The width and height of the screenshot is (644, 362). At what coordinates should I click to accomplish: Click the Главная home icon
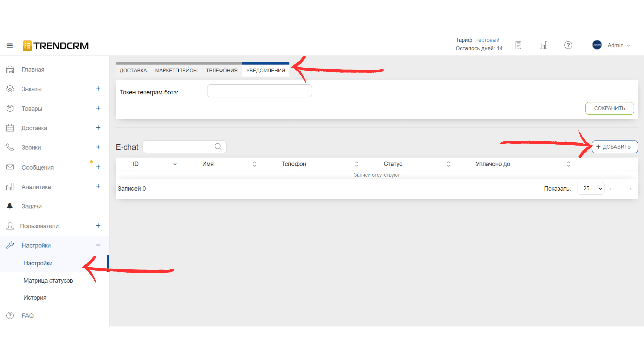coord(10,69)
